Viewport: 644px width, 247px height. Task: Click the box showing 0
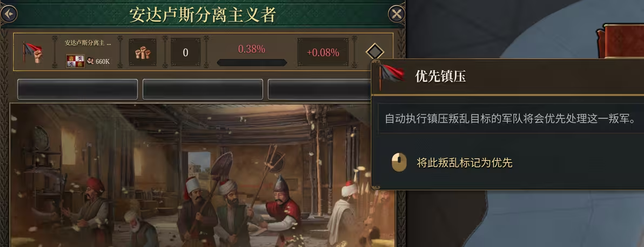(186, 52)
